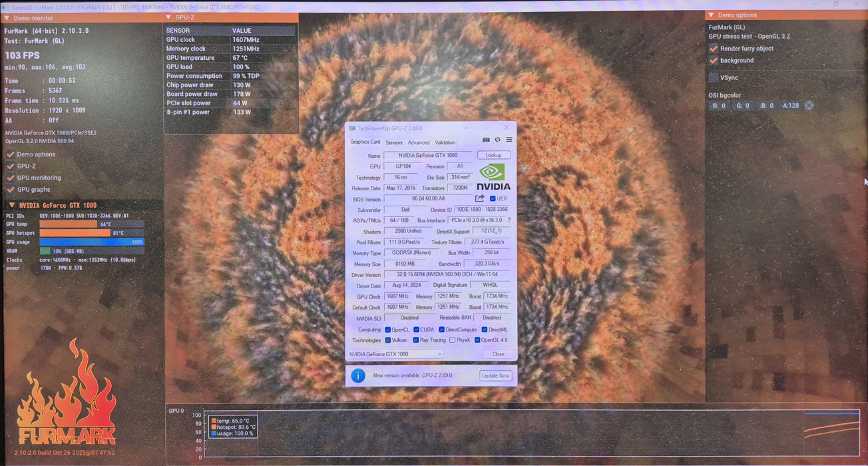Click the "GPU temperature" sensor row
868x466 pixels.
[x=230, y=58]
